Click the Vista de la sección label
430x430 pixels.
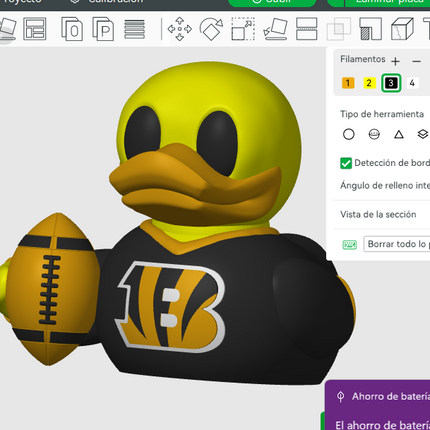[378, 214]
